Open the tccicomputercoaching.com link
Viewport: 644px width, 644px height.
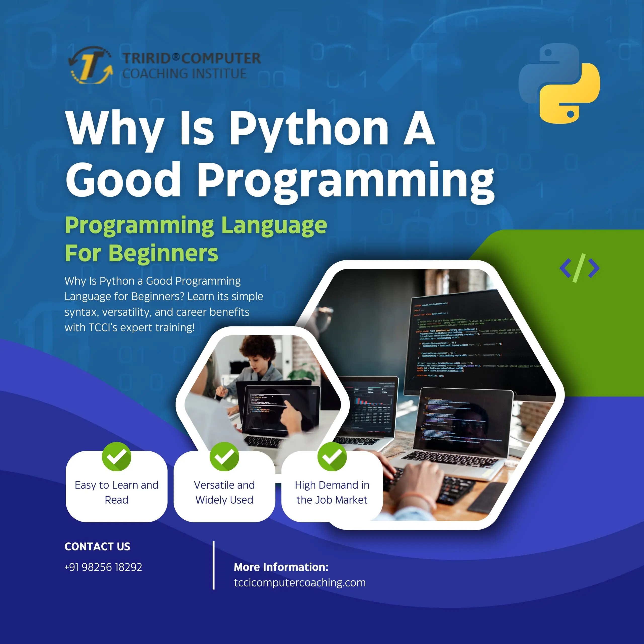[300, 583]
